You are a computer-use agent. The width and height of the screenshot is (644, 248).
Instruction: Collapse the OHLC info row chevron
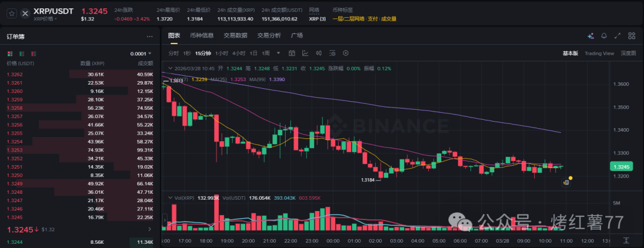click(169, 69)
